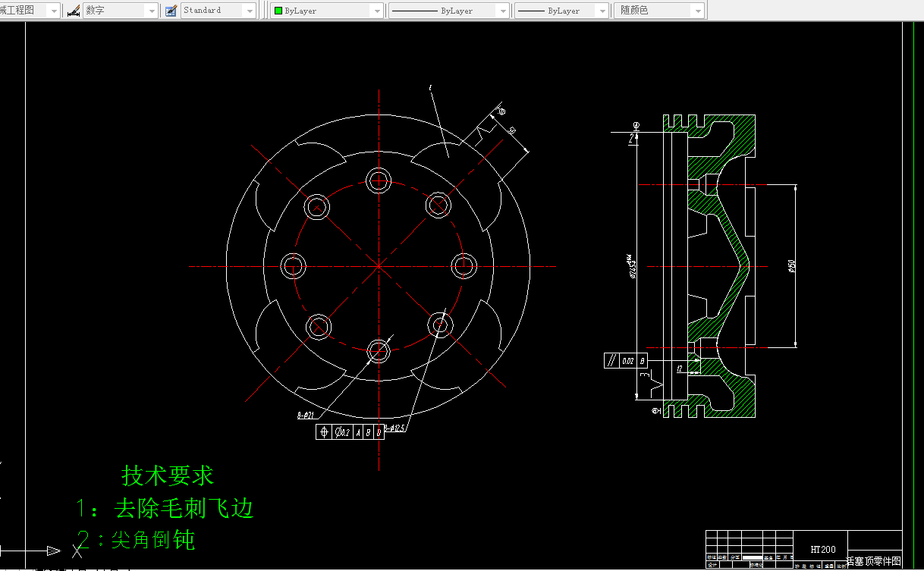924x571 pixels.
Task: Open the table style manager icon
Action: click(171, 11)
